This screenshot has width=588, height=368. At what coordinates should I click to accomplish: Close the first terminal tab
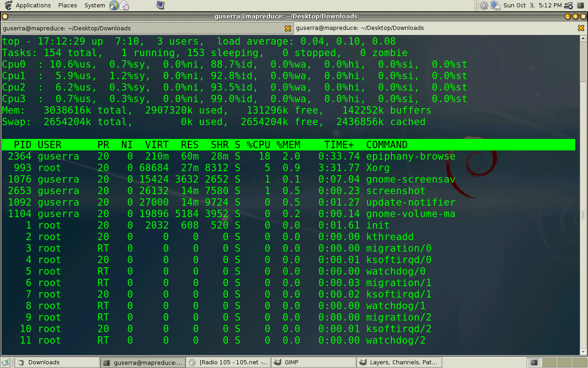coord(288,29)
